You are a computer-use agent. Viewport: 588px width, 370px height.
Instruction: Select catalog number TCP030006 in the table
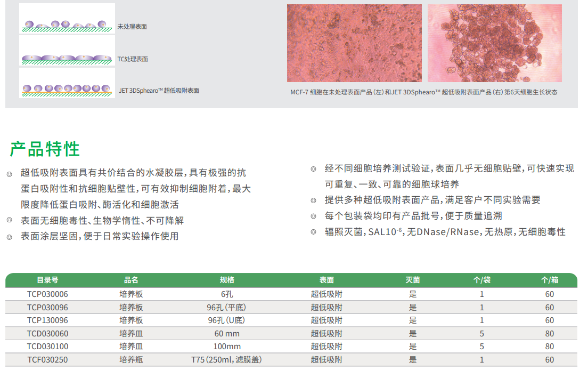(47, 294)
